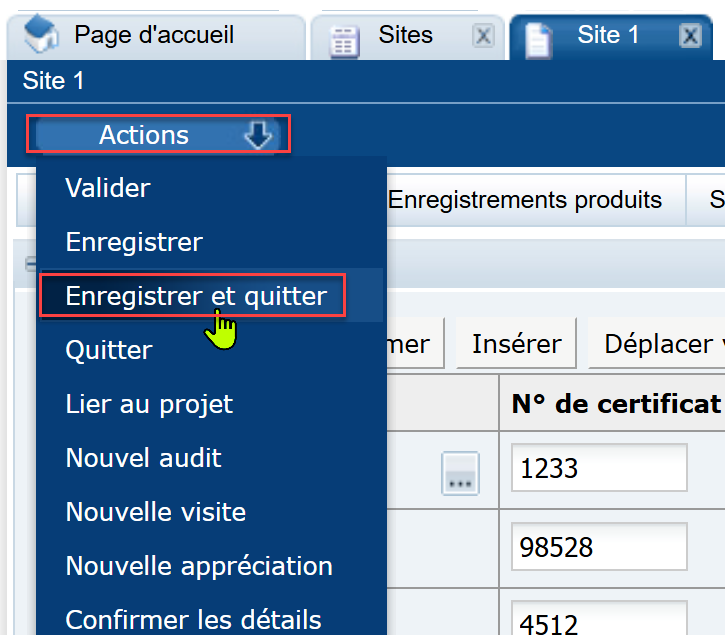
Task: Close the Site 1 tab
Action: 689,36
